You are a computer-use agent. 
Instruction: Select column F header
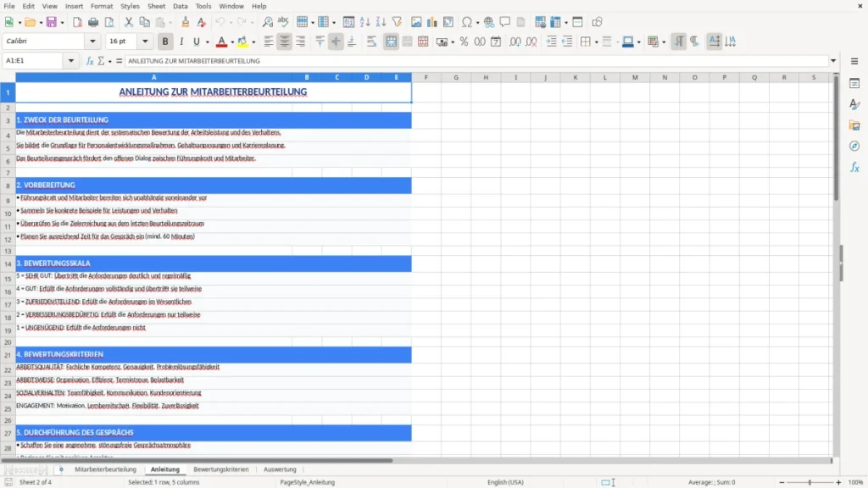426,77
